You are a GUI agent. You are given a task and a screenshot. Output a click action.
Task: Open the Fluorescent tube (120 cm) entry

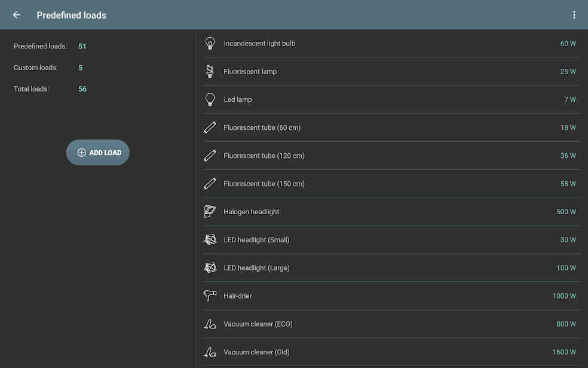tap(264, 156)
